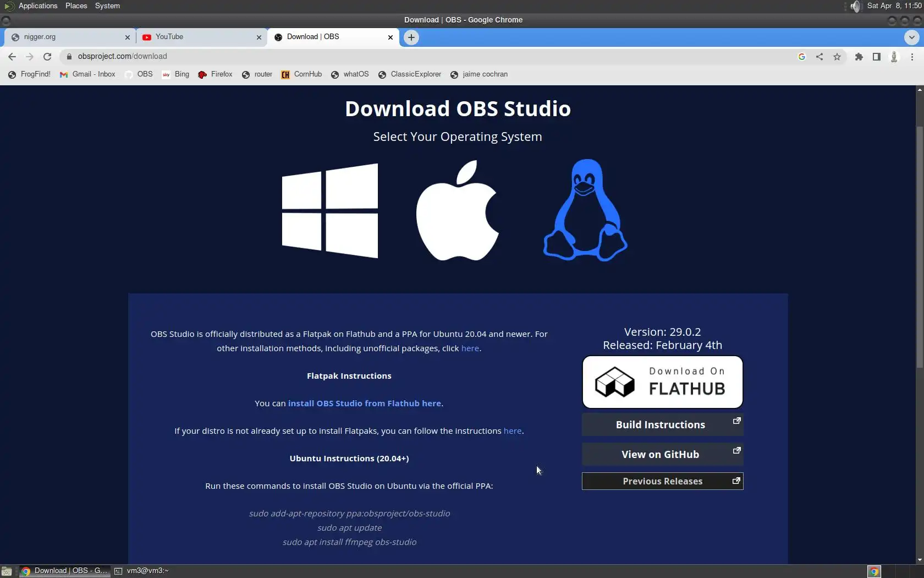This screenshot has height=578, width=924.
Task: Click the show desktop icon in bottom panel
Action: point(7,571)
